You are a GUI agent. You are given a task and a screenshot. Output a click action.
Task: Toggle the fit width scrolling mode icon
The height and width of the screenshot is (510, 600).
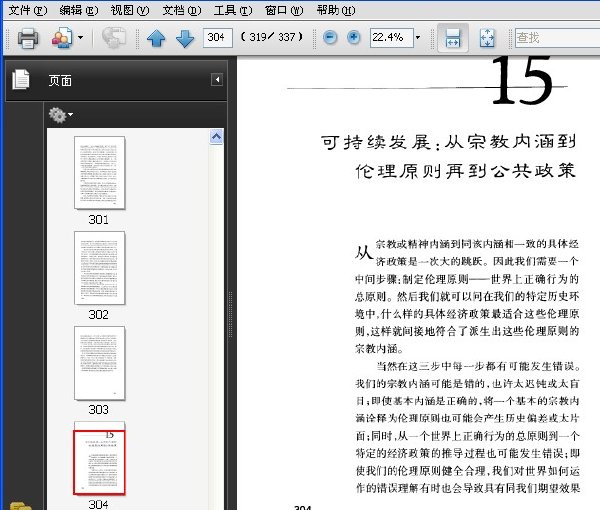pyautogui.click(x=453, y=38)
